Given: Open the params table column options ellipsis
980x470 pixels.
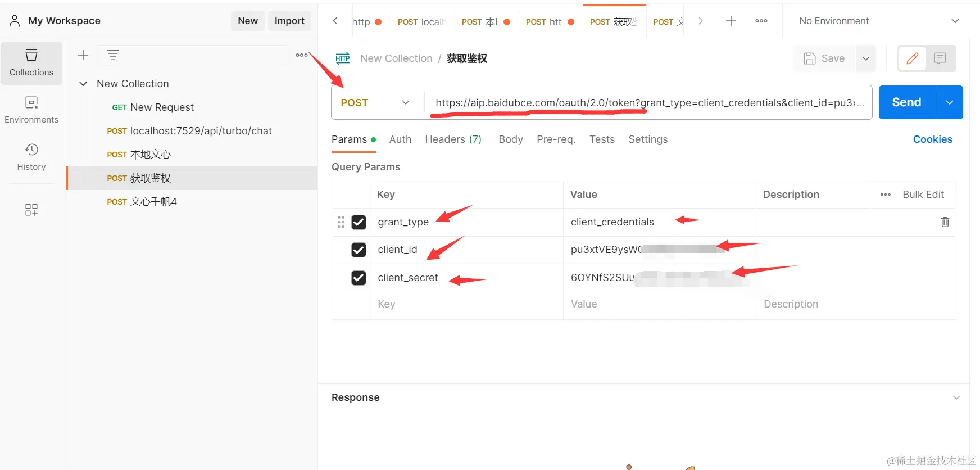Looking at the screenshot, I should point(886,195).
